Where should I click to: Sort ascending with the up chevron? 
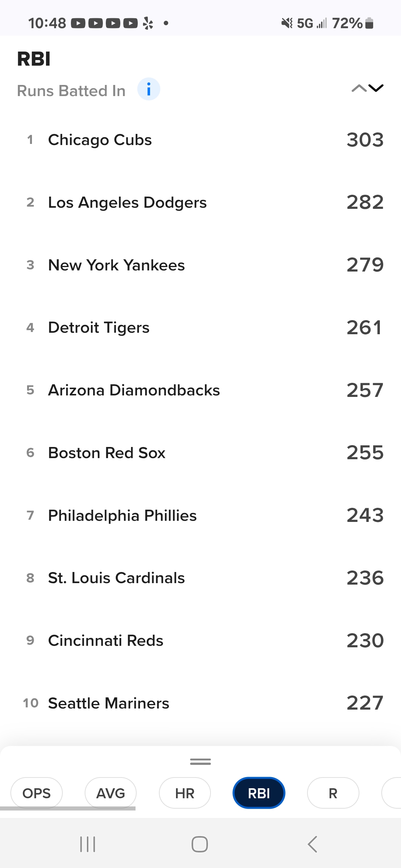click(359, 88)
